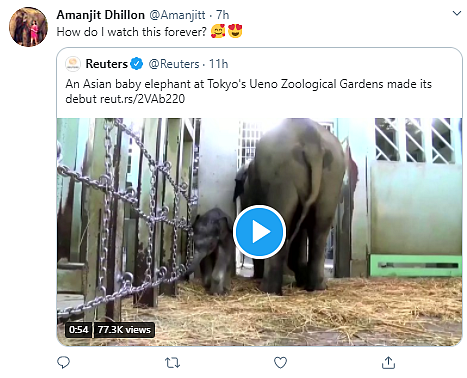Open the Reuters display name

coord(107,64)
